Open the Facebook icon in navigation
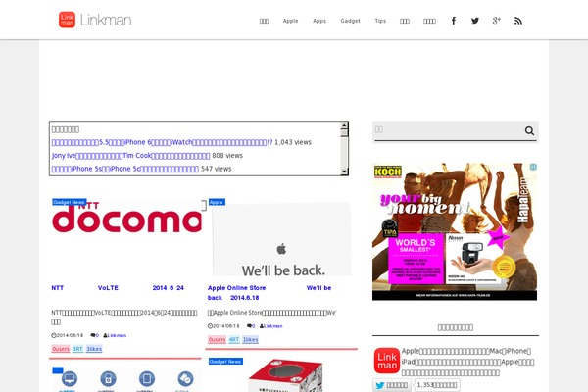This screenshot has width=588, height=392. point(454,21)
